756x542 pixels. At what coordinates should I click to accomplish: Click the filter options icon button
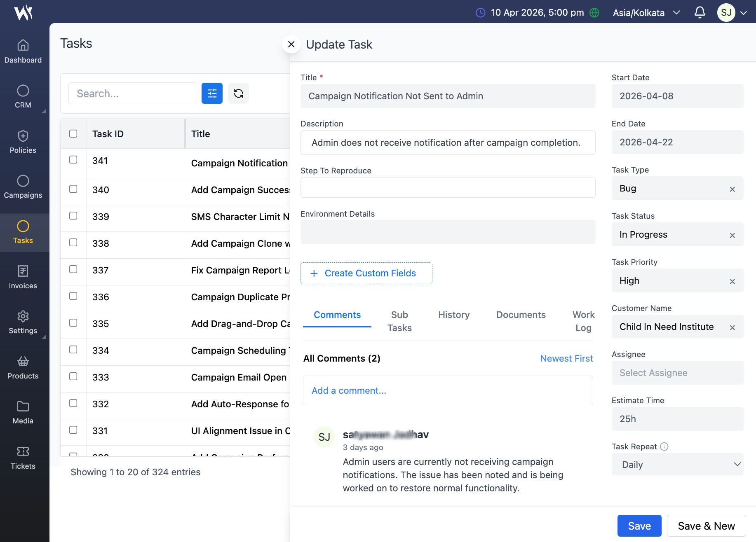point(212,93)
